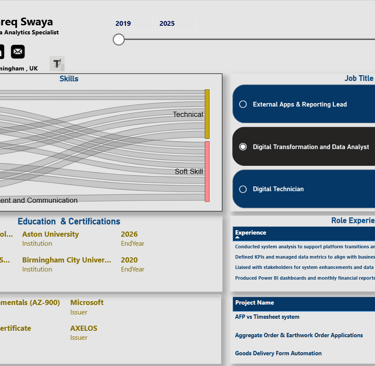Click the Education & Certifications heading

69,221
